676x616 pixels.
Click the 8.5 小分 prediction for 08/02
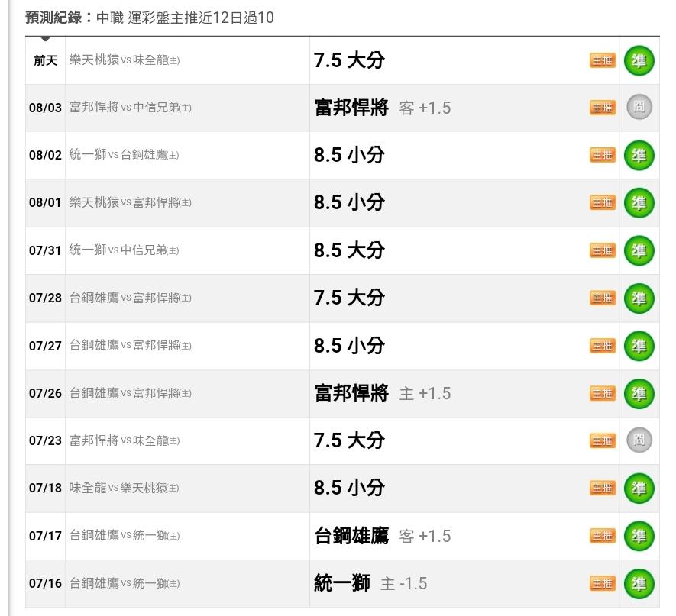click(349, 155)
